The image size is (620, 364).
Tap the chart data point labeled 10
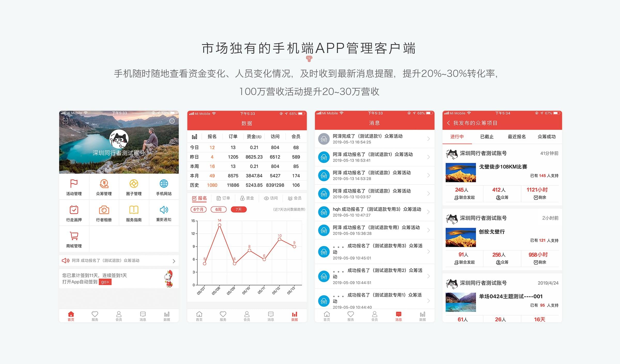point(280,239)
